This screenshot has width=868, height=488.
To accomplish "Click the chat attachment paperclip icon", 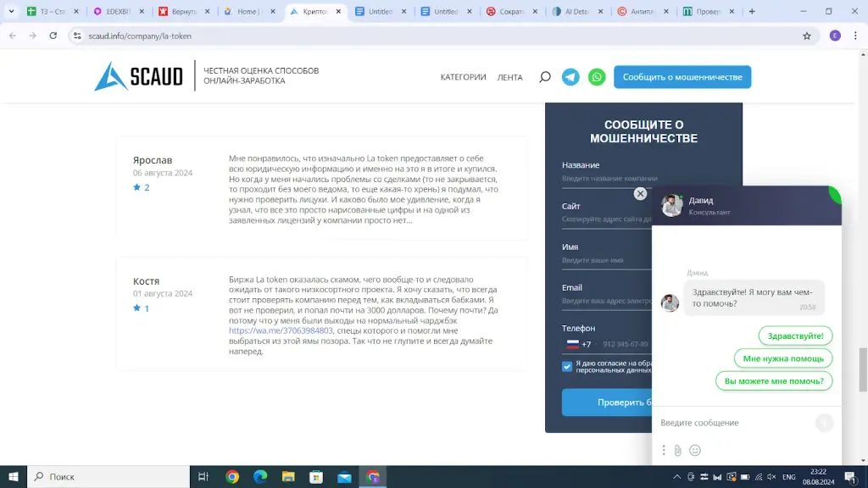I will tap(677, 451).
